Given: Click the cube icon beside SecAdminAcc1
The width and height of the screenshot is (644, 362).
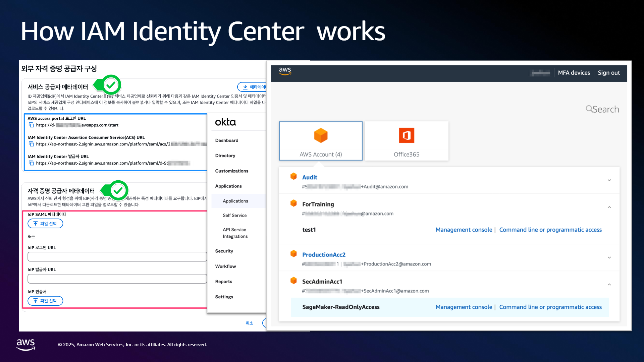Looking at the screenshot, I should pos(293,281).
